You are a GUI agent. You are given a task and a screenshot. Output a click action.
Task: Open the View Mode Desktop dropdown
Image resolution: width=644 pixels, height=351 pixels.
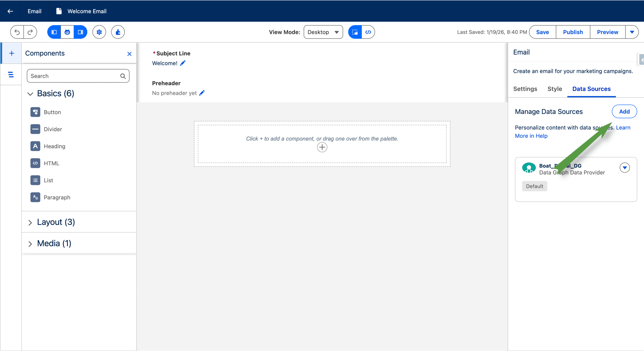pos(323,32)
